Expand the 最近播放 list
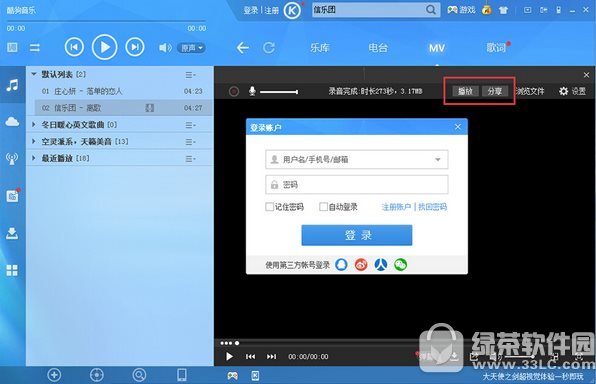Image resolution: width=596 pixels, height=384 pixels. (x=34, y=158)
